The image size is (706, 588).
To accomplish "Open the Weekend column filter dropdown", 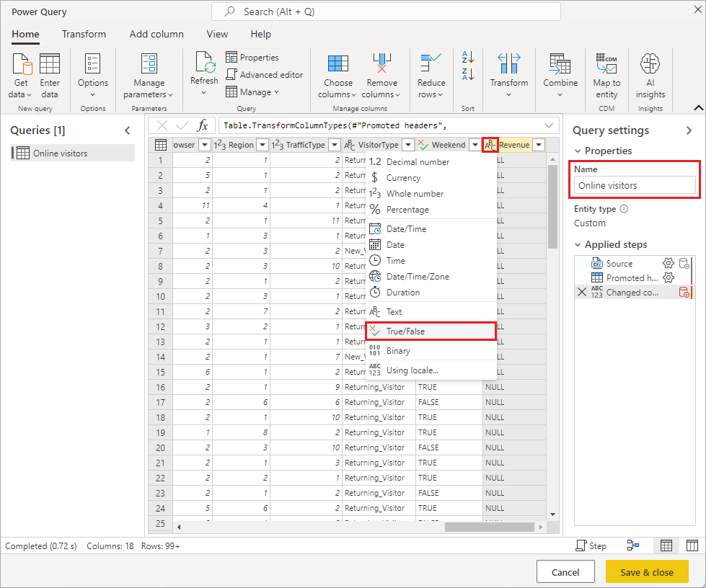I will coord(475,145).
